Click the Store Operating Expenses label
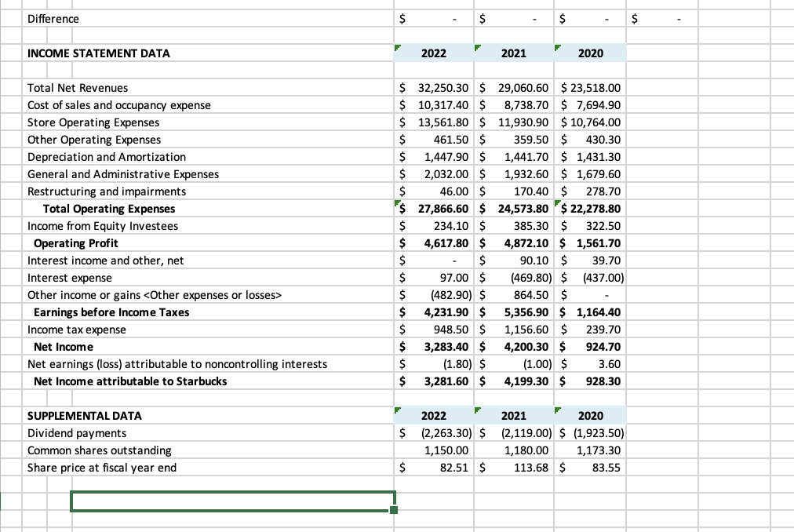 click(93, 122)
